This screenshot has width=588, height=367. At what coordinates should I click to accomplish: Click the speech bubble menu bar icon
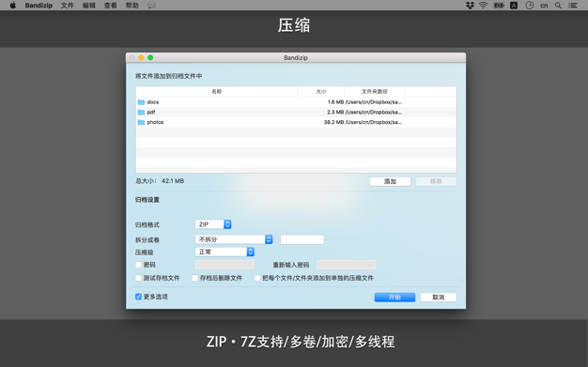pos(151,6)
